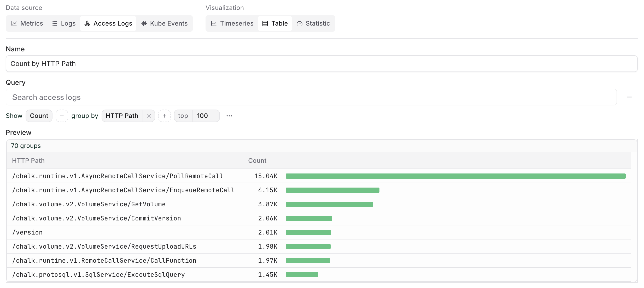Remove the HTTP Path grouping
Image resolution: width=644 pixels, height=288 pixels.
[x=149, y=116]
